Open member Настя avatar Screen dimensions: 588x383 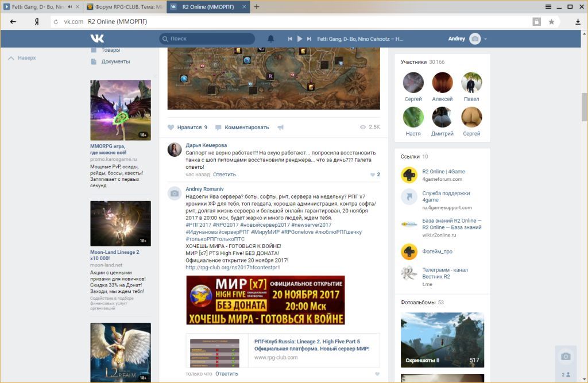[413, 117]
